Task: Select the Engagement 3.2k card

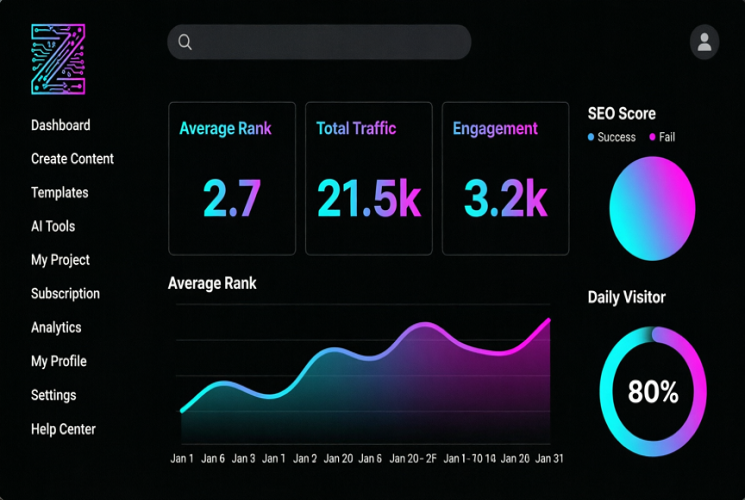Action: point(506,179)
